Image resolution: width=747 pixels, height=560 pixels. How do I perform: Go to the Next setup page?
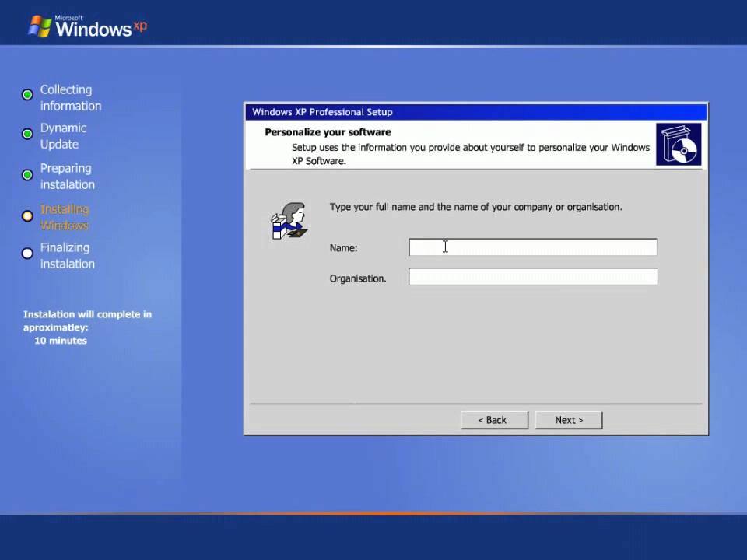[569, 420]
